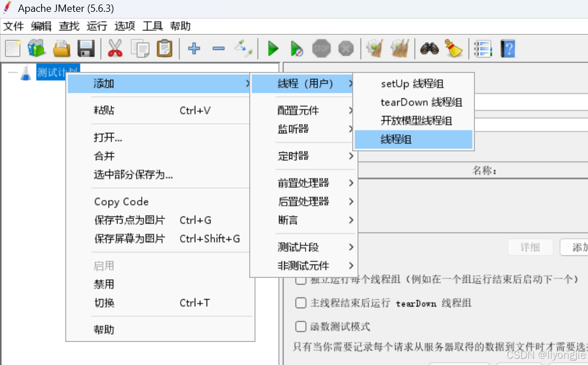The height and width of the screenshot is (365, 588).
Task: Select tearDown 线程组 from submenu
Action: (413, 102)
